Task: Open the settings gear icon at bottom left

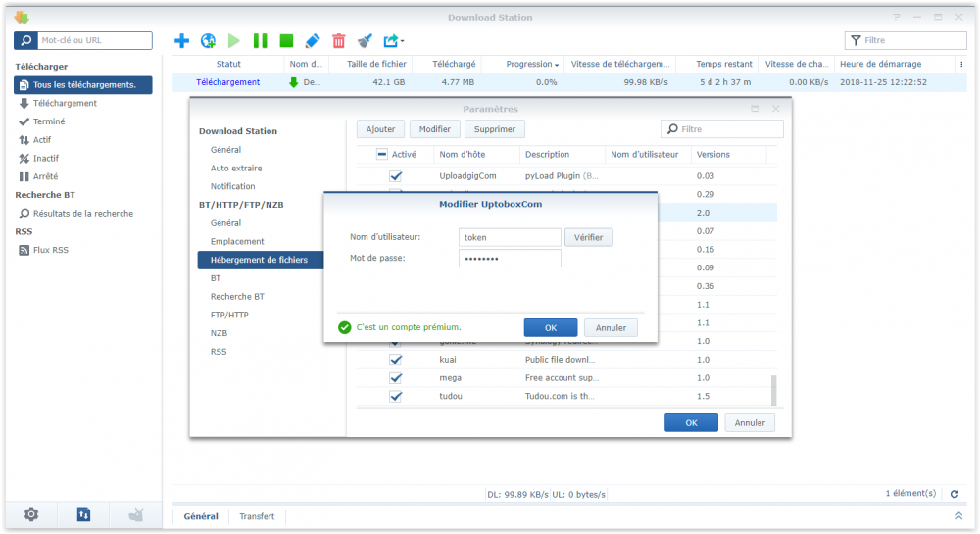Action: tap(31, 514)
